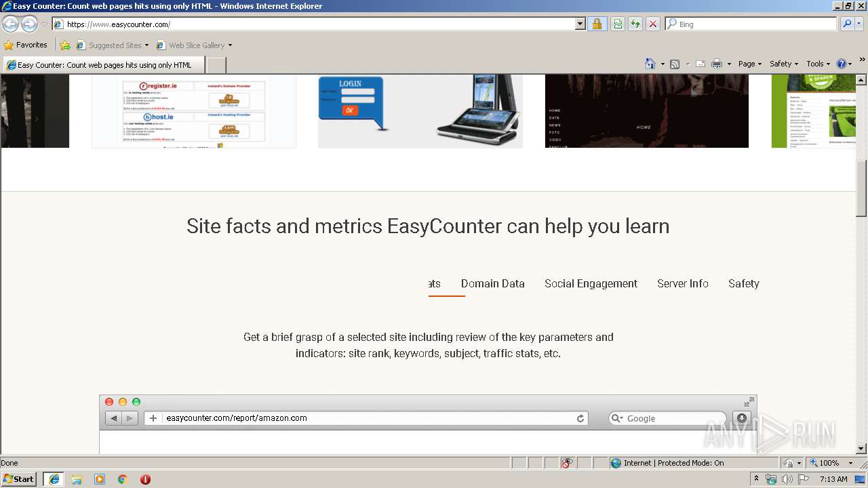
Task: Click the browser Back arrow button
Action: point(10,24)
